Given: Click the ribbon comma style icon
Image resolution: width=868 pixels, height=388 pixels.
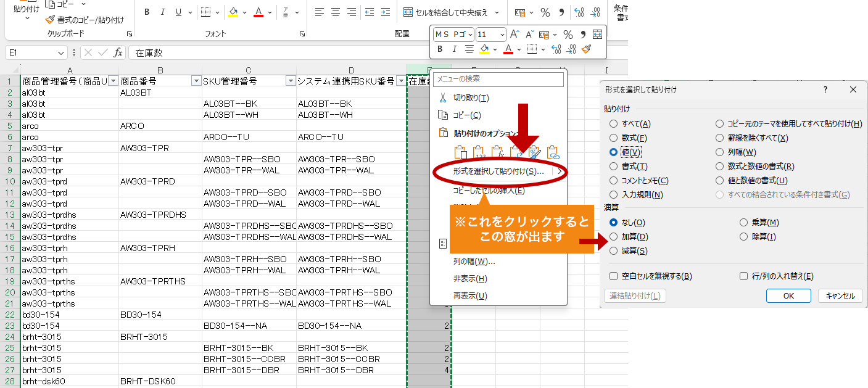Looking at the screenshot, I should click(561, 12).
